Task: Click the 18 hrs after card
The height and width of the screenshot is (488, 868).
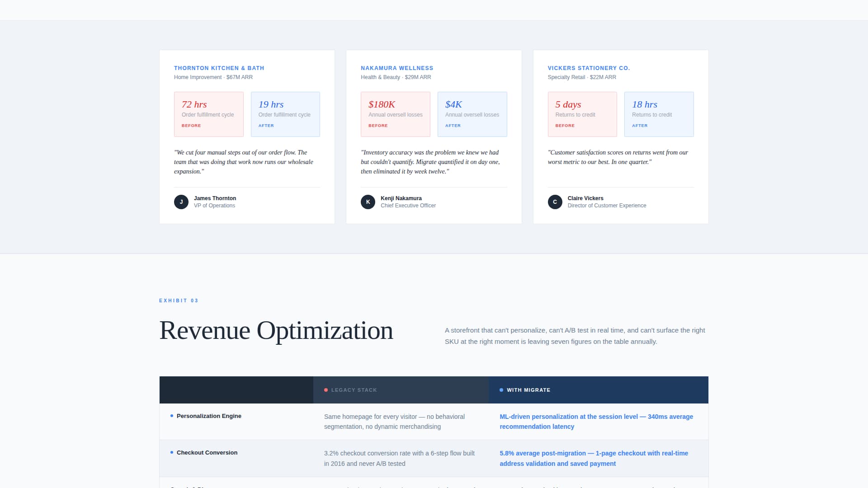Action: [x=659, y=114]
